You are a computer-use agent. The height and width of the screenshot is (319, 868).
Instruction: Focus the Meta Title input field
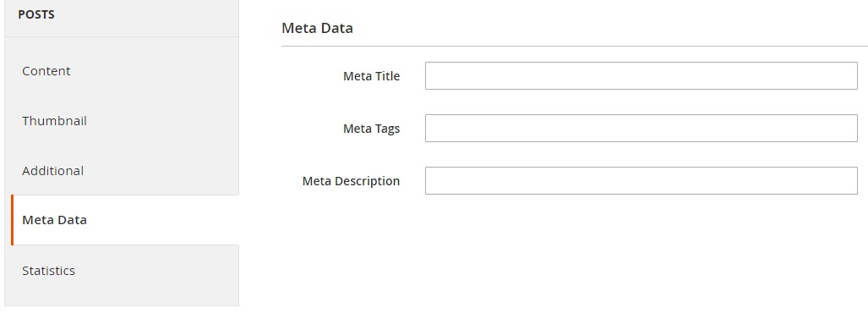(x=641, y=76)
